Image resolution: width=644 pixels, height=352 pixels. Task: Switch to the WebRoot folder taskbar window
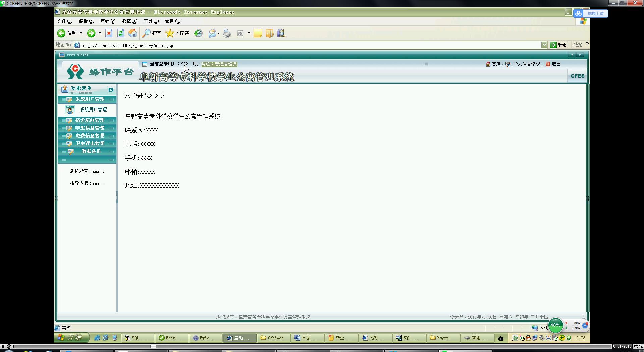point(274,338)
